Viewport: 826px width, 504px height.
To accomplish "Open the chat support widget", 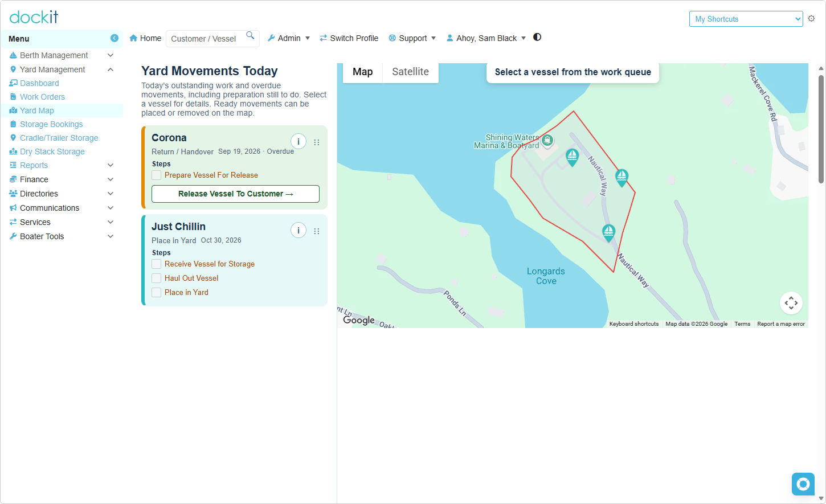I will pyautogui.click(x=803, y=484).
